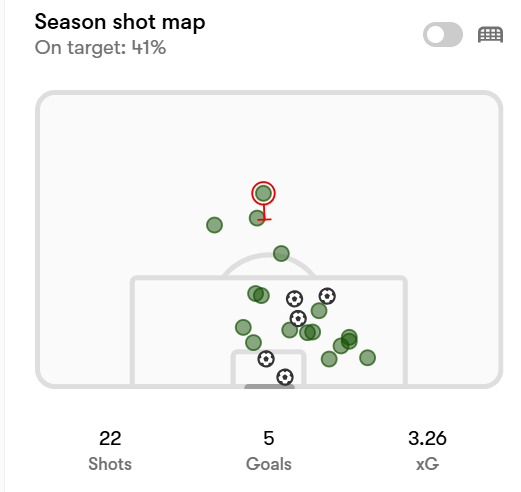Select the leftmost green shot inside penalty box
The image size is (521, 492).
(243, 327)
